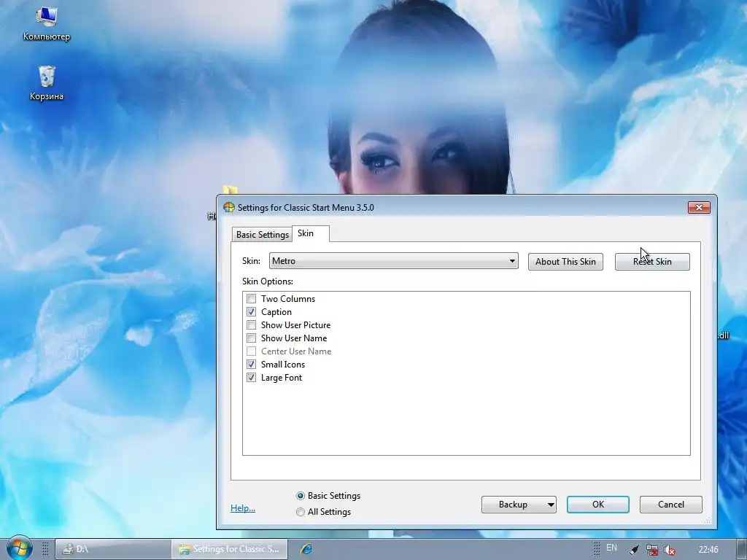Uncheck the Caption option
Image resolution: width=747 pixels, height=560 pixels.
click(x=251, y=312)
